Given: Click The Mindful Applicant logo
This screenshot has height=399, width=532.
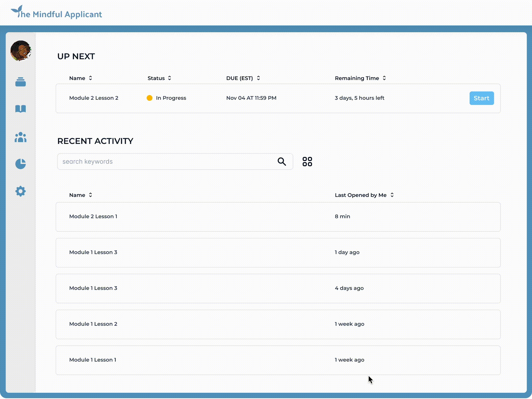Looking at the screenshot, I should pyautogui.click(x=56, y=13).
